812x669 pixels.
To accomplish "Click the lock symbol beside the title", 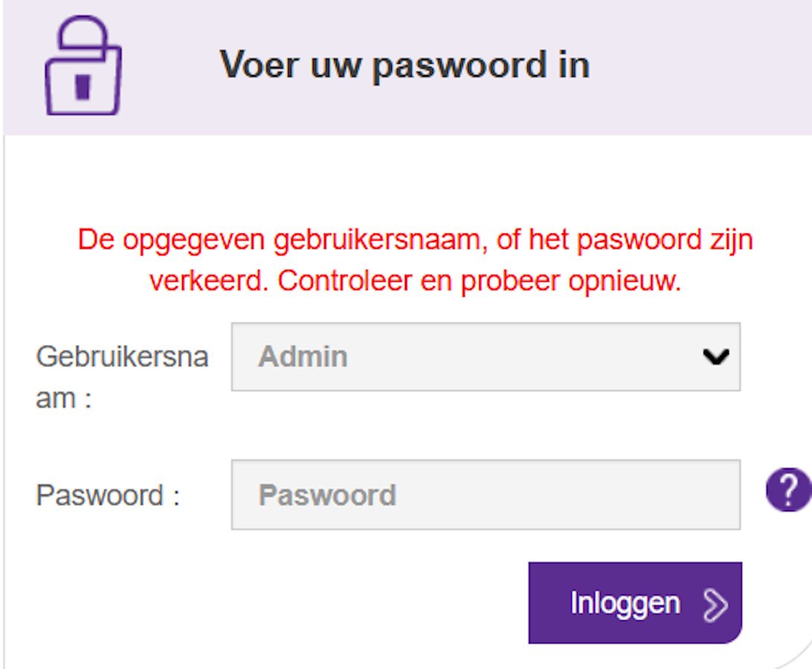I will (x=83, y=65).
